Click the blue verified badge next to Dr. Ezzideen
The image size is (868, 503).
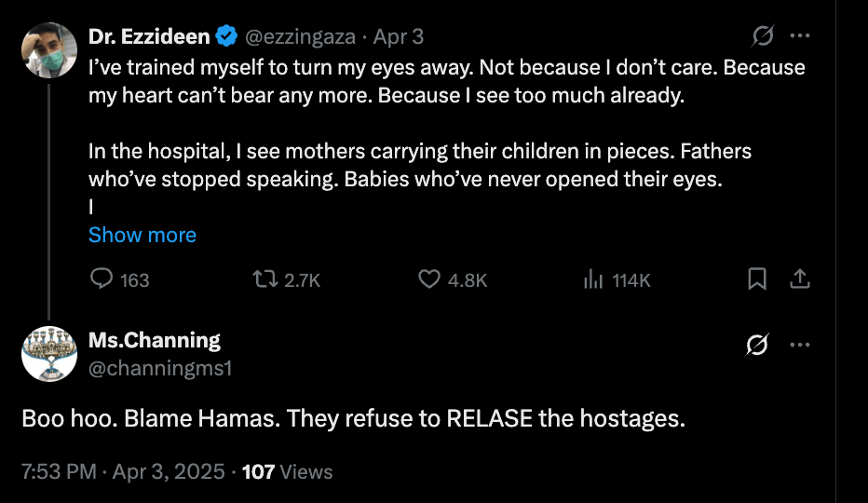coord(225,37)
